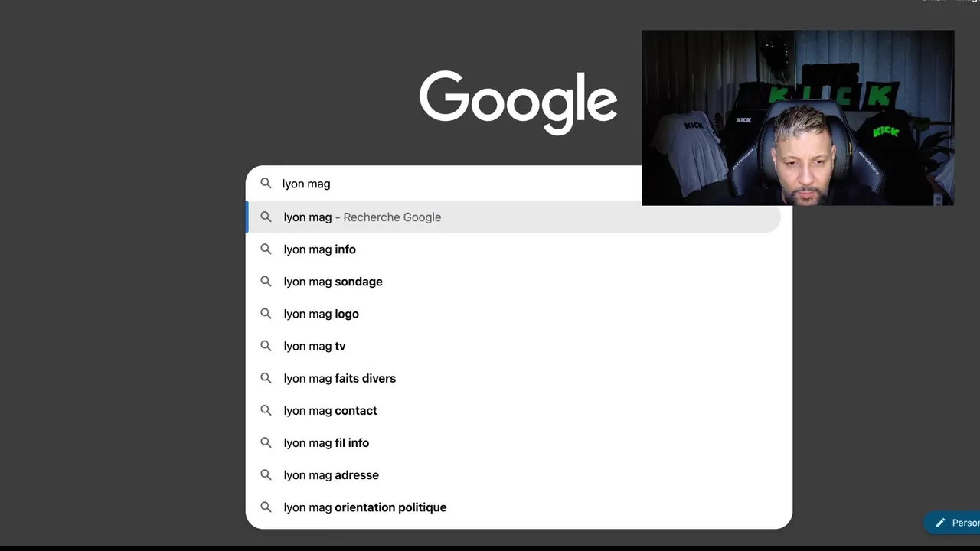The width and height of the screenshot is (980, 551).
Task: Click the magnifier icon beside 'lyon mag contact'
Action: [266, 410]
